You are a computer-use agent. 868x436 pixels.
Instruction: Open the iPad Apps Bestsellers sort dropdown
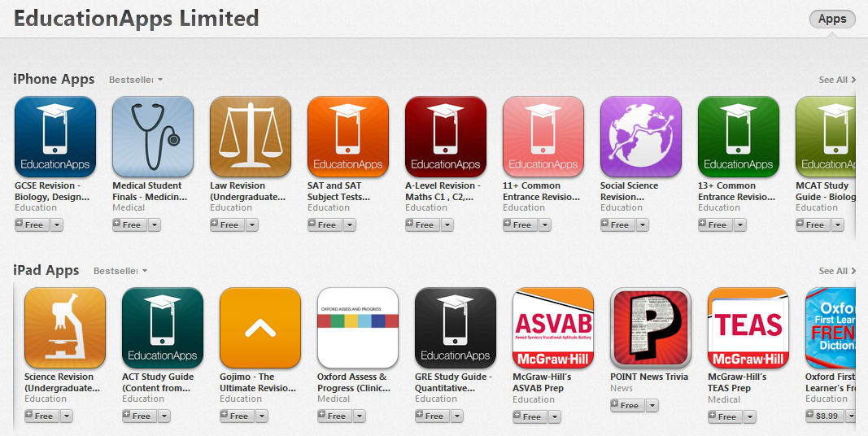click(120, 271)
